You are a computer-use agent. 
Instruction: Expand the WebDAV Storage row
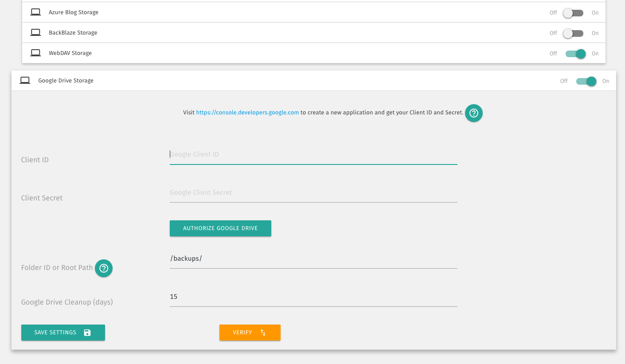click(314, 53)
